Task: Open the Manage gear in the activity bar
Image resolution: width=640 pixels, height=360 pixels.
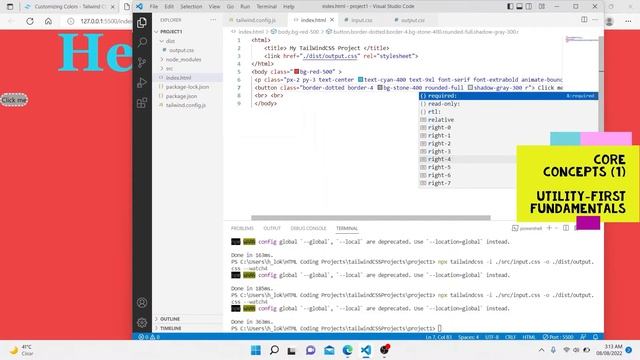Action: 142,322
